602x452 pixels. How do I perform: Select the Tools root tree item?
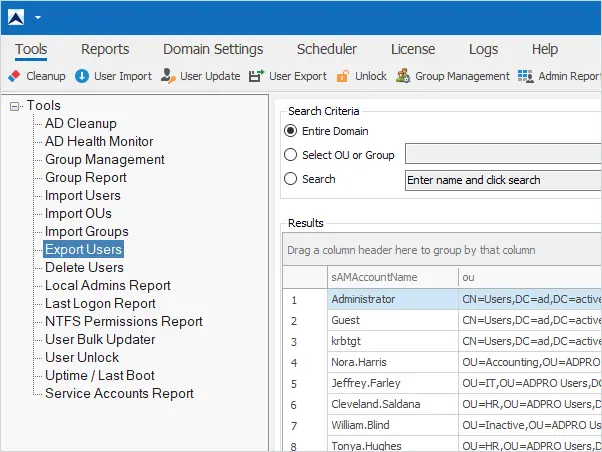(43, 105)
